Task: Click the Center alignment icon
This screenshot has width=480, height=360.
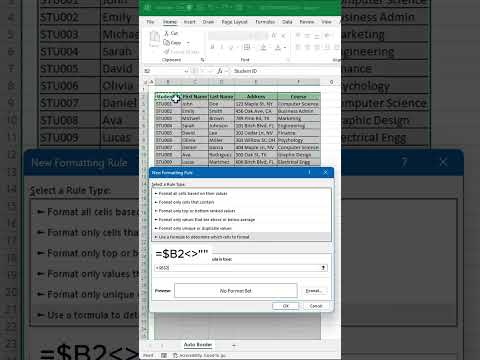Action: point(307,48)
